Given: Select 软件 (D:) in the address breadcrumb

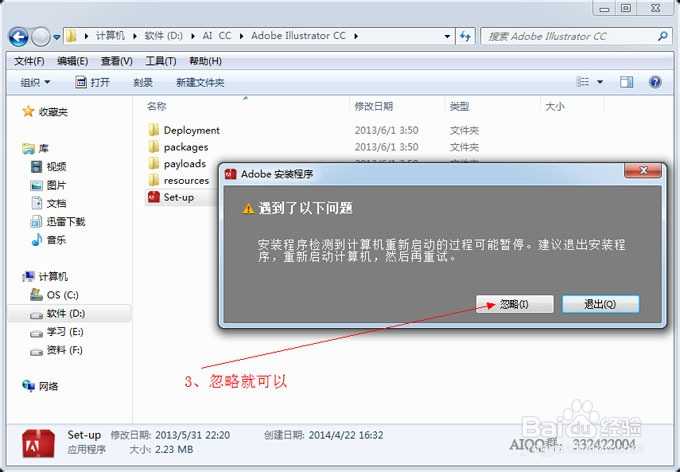Looking at the screenshot, I should pyautogui.click(x=163, y=36).
